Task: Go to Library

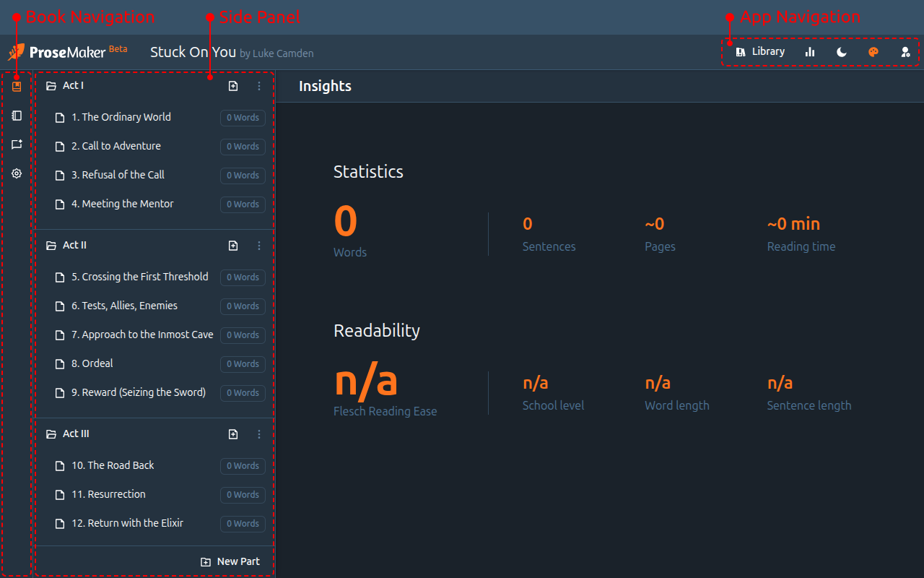Action: click(760, 52)
